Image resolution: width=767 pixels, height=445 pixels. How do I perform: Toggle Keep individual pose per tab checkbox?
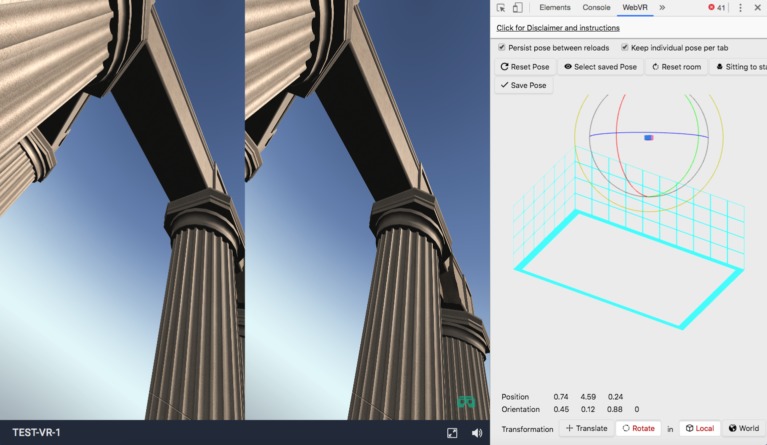tap(625, 47)
